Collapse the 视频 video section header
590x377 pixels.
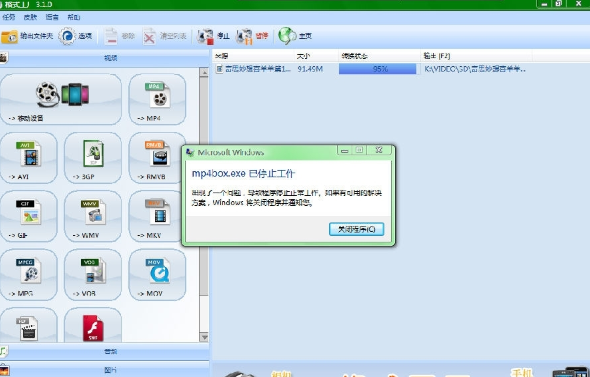[x=105, y=58]
